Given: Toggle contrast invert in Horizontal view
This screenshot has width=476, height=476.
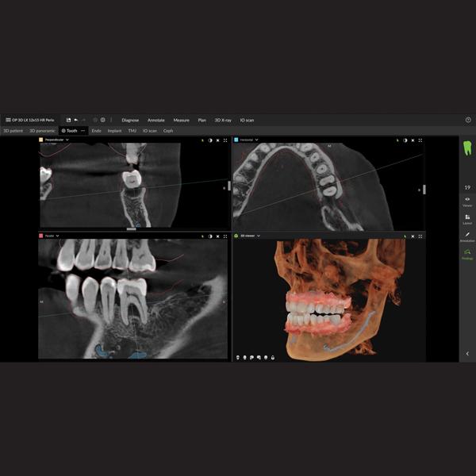Looking at the screenshot, I should point(405,140).
